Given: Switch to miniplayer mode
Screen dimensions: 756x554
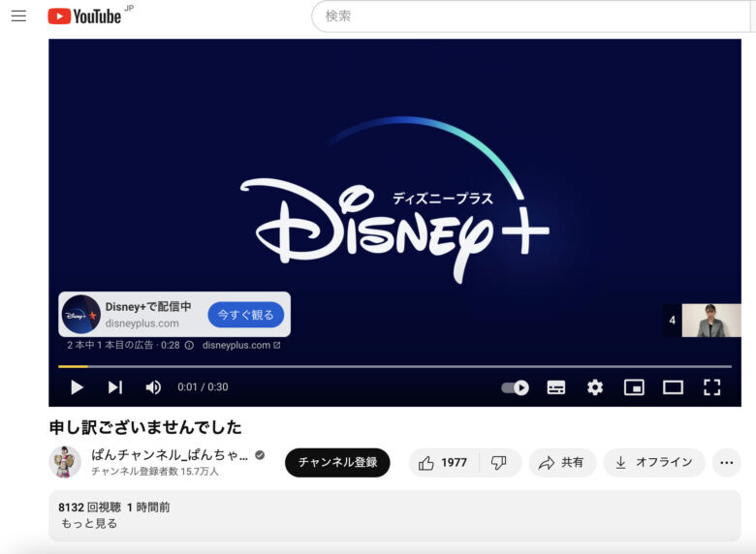Looking at the screenshot, I should [634, 387].
